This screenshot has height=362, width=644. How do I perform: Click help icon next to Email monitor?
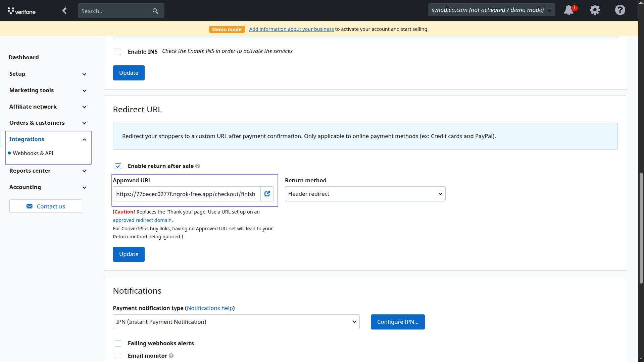[171, 356]
